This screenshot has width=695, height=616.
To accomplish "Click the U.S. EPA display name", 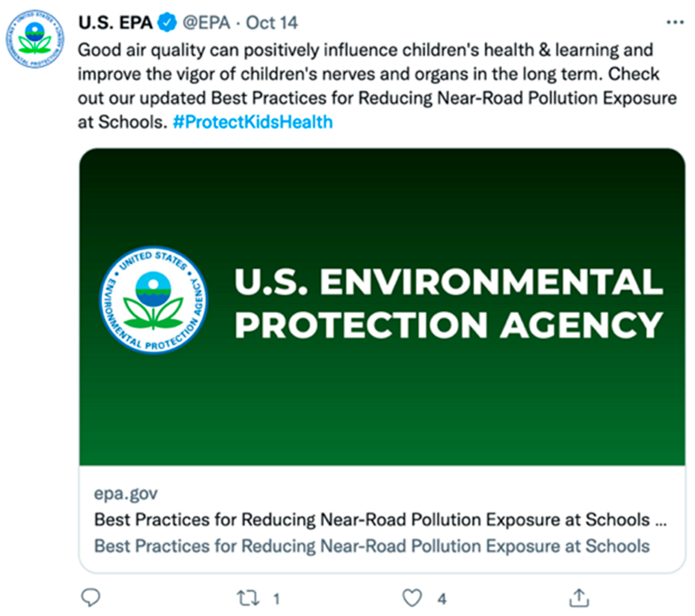I will tap(116, 23).
